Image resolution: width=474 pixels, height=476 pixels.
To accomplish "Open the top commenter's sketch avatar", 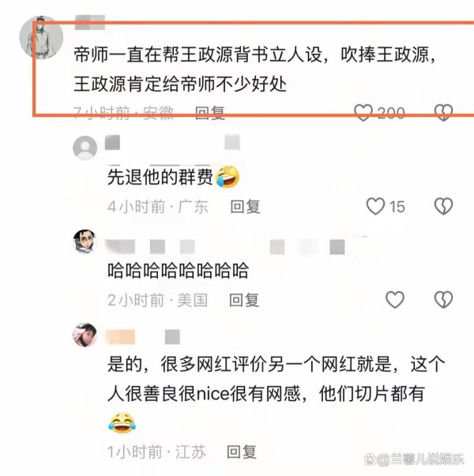I will click(x=41, y=37).
